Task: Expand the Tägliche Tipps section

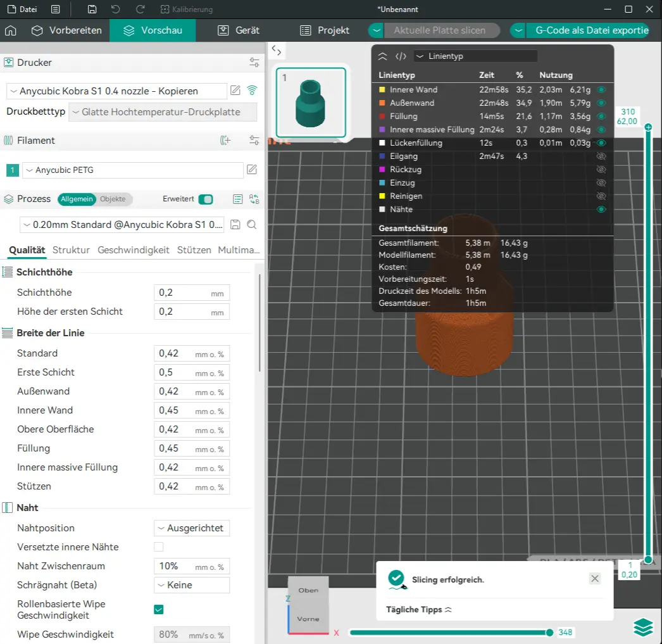Action: (x=418, y=609)
